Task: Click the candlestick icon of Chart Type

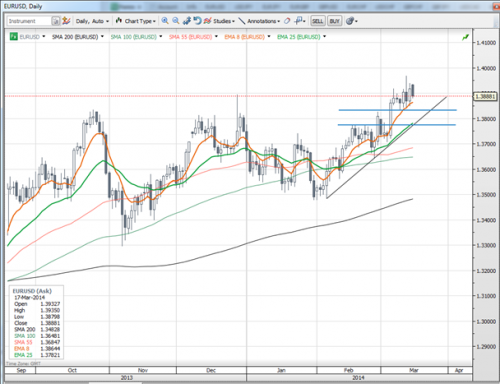Action: tap(118, 21)
